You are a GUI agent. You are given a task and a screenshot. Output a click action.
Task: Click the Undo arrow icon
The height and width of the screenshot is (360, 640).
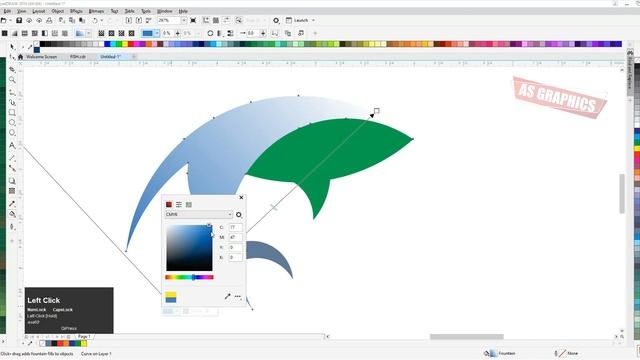[x=95, y=20]
